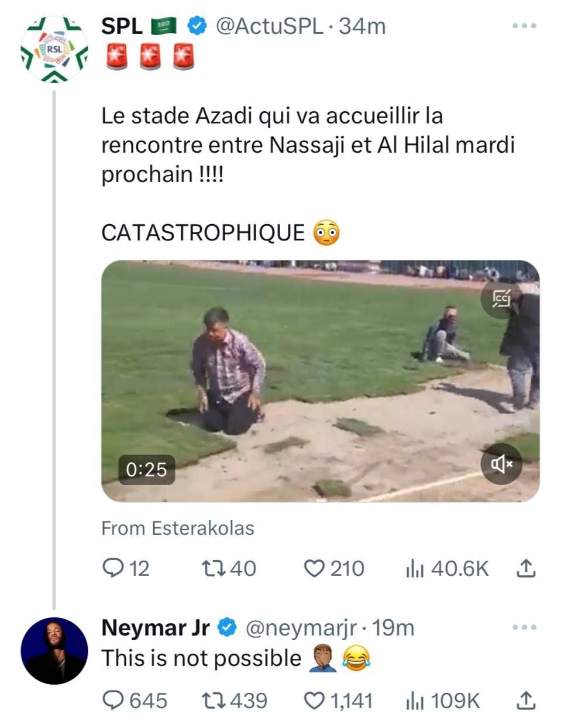Play the stadium pitch video
This screenshot has height=728, width=561.
(320, 380)
